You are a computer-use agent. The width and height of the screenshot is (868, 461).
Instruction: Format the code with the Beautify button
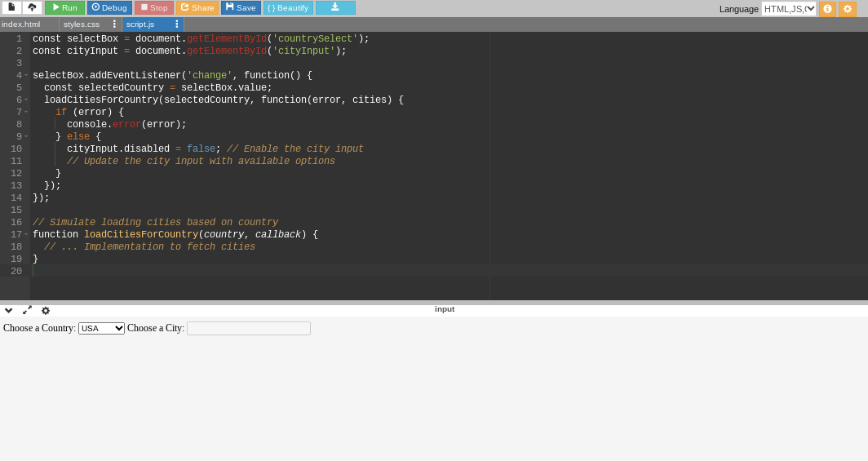pos(288,7)
